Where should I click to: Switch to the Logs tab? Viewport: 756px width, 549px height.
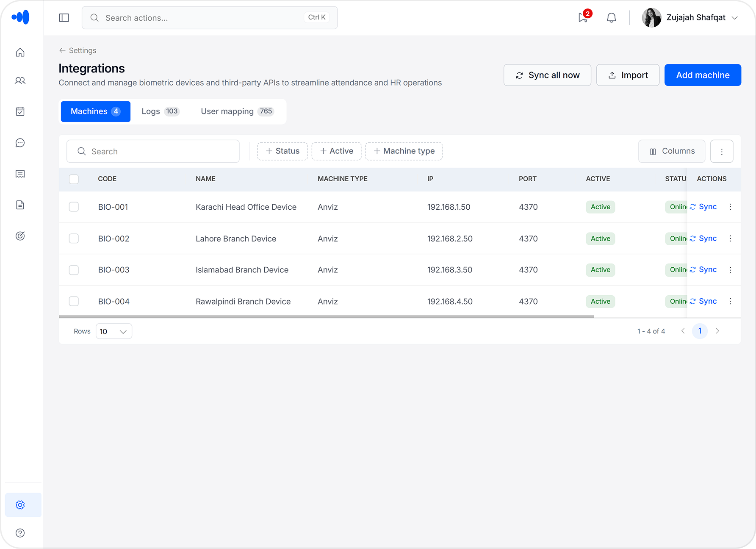pos(161,111)
